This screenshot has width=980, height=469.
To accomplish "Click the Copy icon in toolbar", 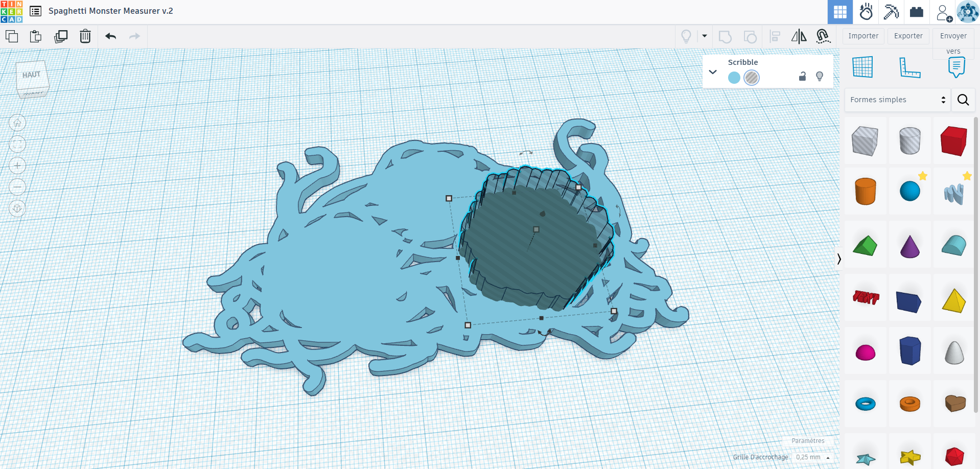I will pos(12,36).
